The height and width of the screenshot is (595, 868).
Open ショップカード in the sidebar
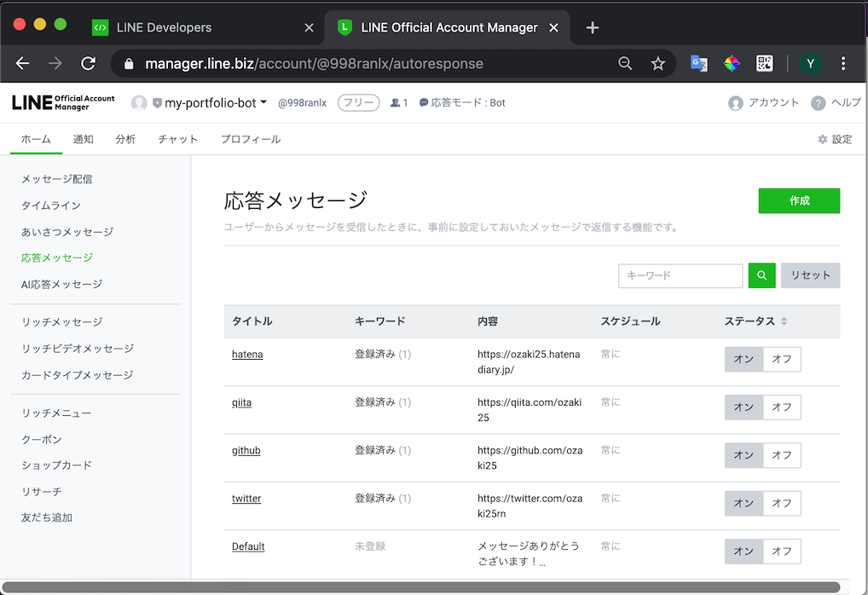[56, 465]
